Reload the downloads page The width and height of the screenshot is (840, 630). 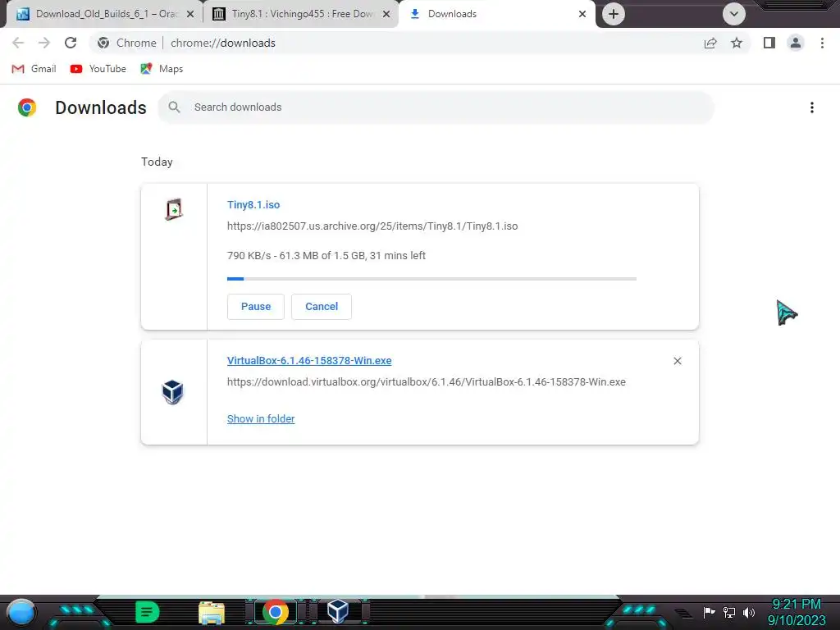(71, 43)
